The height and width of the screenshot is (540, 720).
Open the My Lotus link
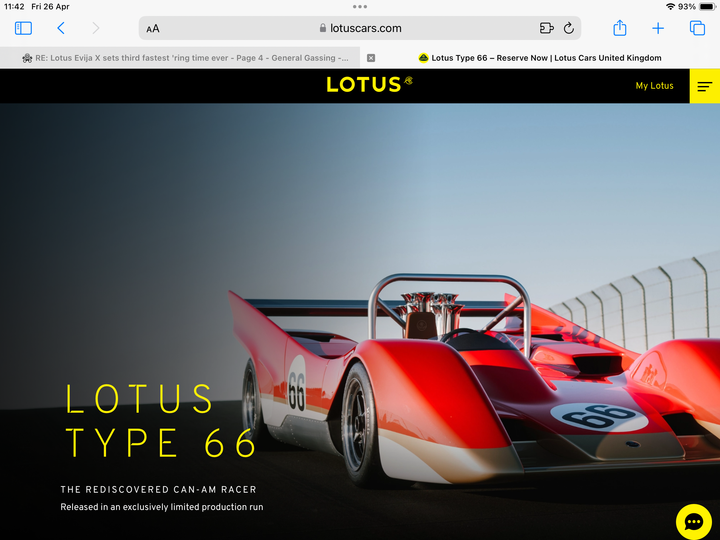(x=654, y=86)
